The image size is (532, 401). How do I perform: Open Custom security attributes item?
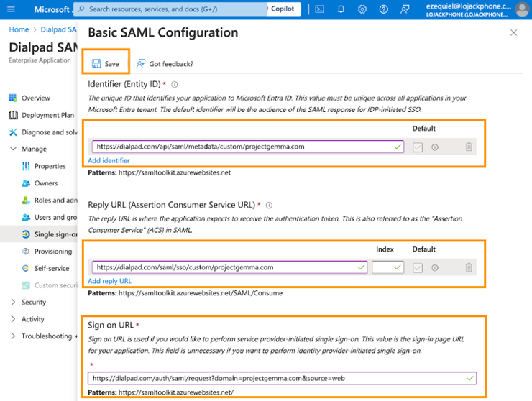(x=55, y=285)
